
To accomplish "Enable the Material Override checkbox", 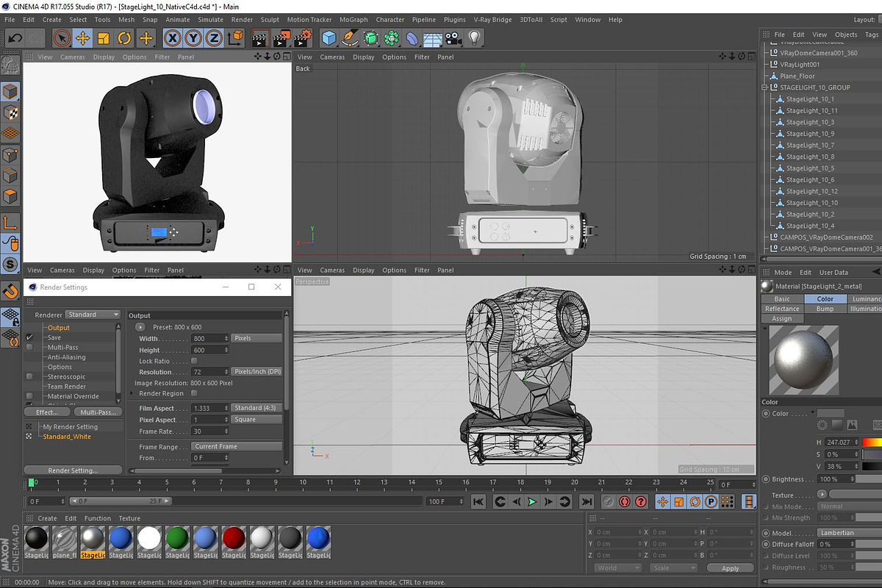I will (30, 396).
